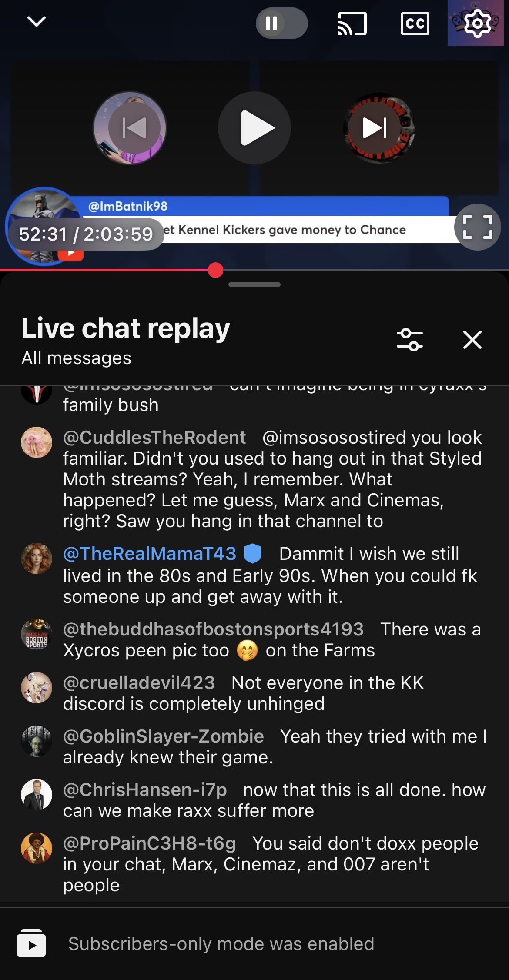
Task: Skip to the next video
Action: click(x=375, y=128)
